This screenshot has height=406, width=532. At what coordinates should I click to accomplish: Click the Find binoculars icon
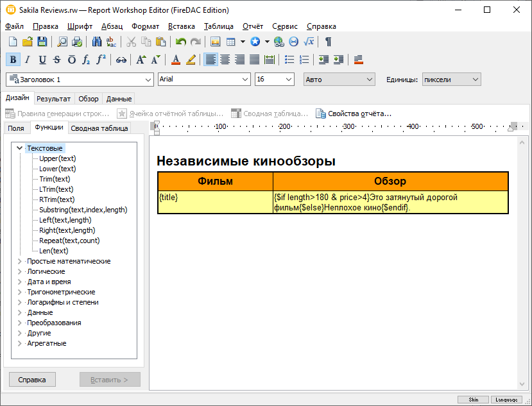(97, 42)
